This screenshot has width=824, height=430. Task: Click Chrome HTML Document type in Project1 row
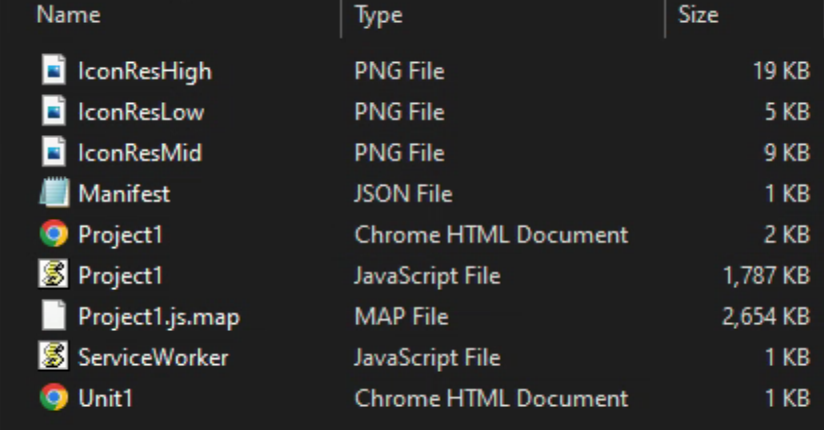(x=491, y=234)
